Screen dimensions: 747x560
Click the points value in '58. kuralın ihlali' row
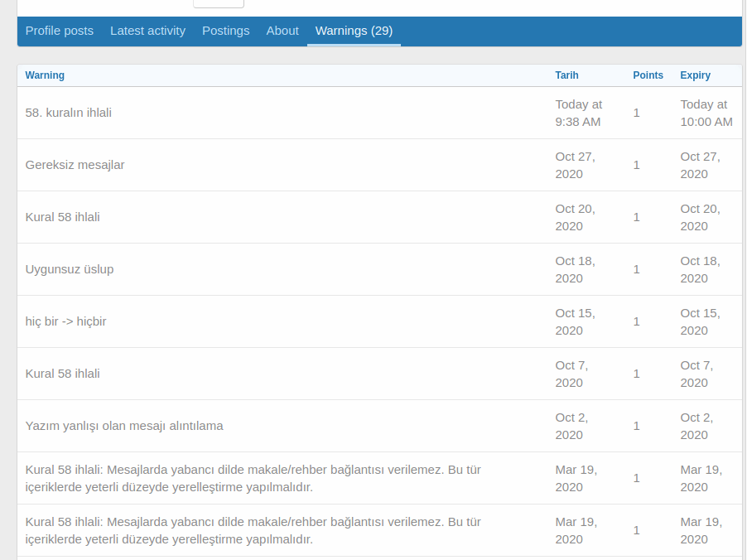point(637,113)
